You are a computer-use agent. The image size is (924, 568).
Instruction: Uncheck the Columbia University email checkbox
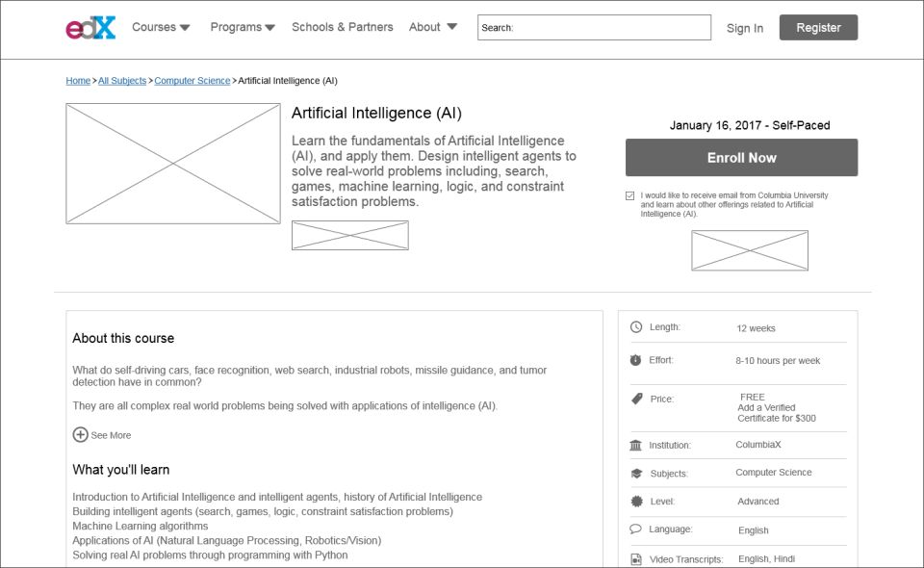pyautogui.click(x=630, y=195)
